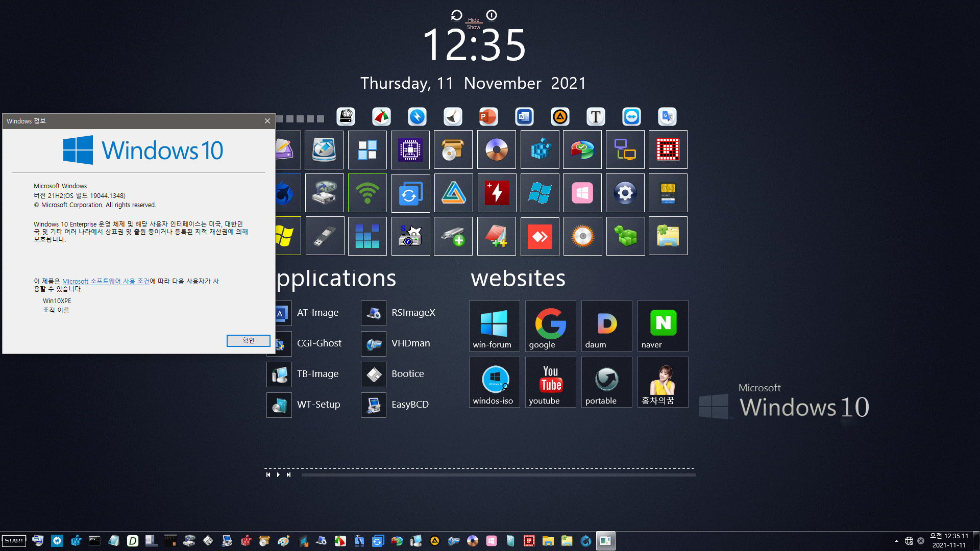Open the youtube website tile
The image size is (980, 551).
coord(551,382)
